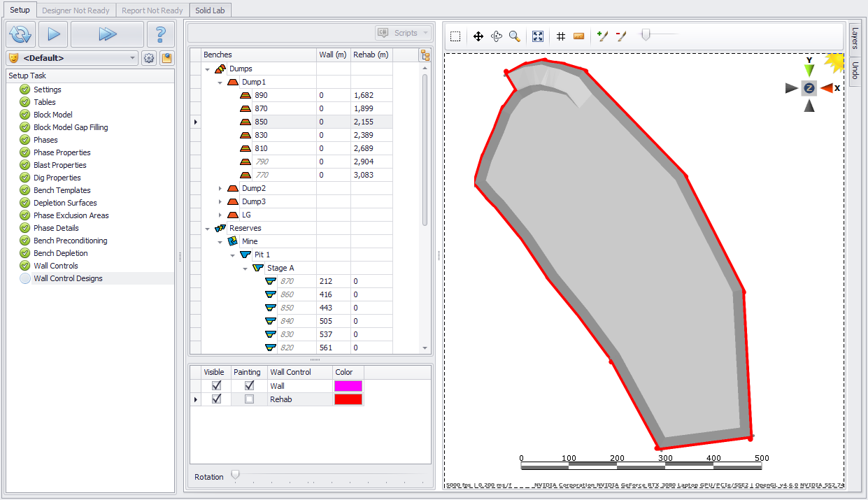This screenshot has width=868, height=500.
Task: Choose the remove paint brush tool
Action: 620,36
